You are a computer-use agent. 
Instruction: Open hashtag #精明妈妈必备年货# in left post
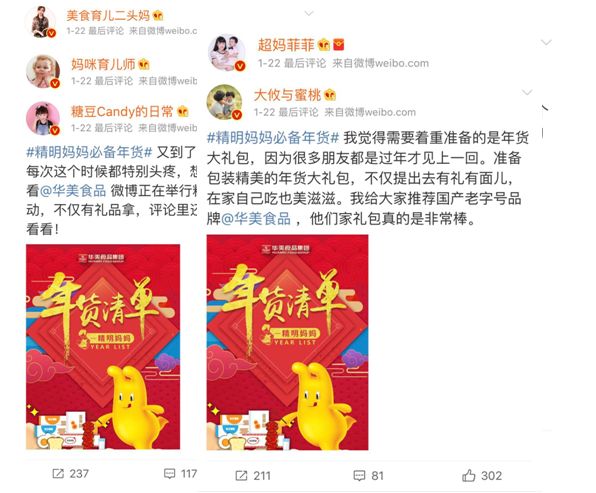point(89,152)
